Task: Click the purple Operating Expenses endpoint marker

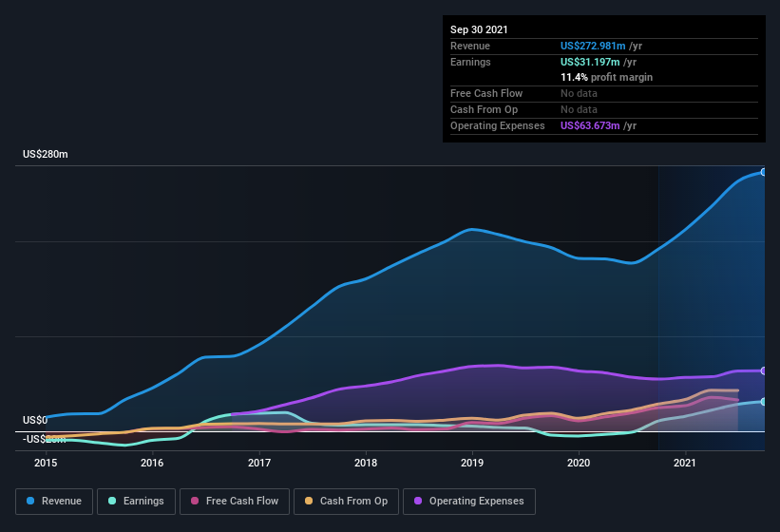Action: (x=763, y=370)
